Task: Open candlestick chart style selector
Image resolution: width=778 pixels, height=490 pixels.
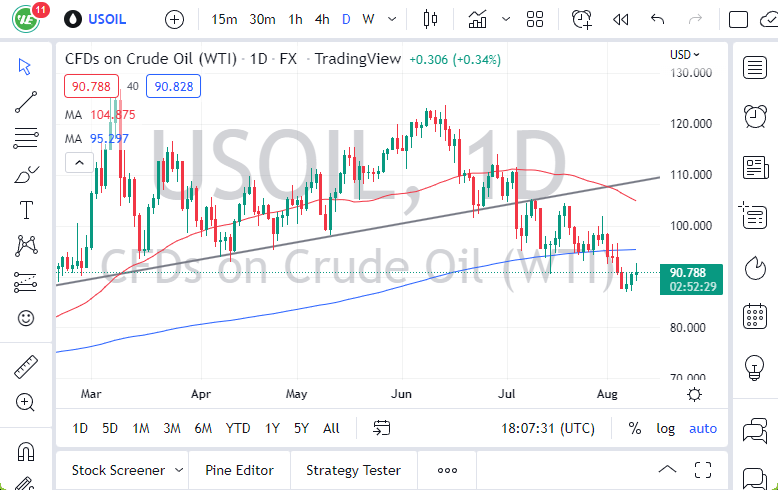Action: tap(431, 19)
